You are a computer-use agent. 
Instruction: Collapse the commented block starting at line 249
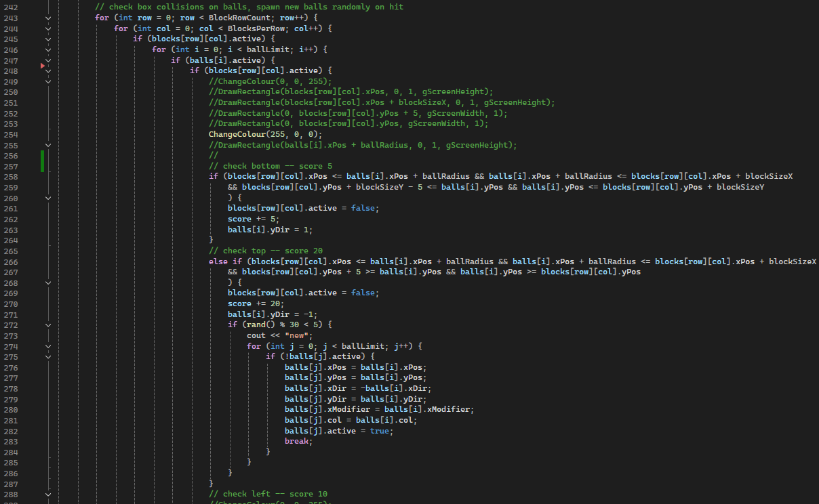(48, 81)
